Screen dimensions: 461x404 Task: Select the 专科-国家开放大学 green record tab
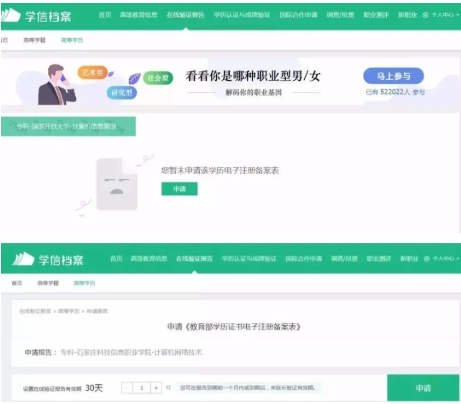68,126
